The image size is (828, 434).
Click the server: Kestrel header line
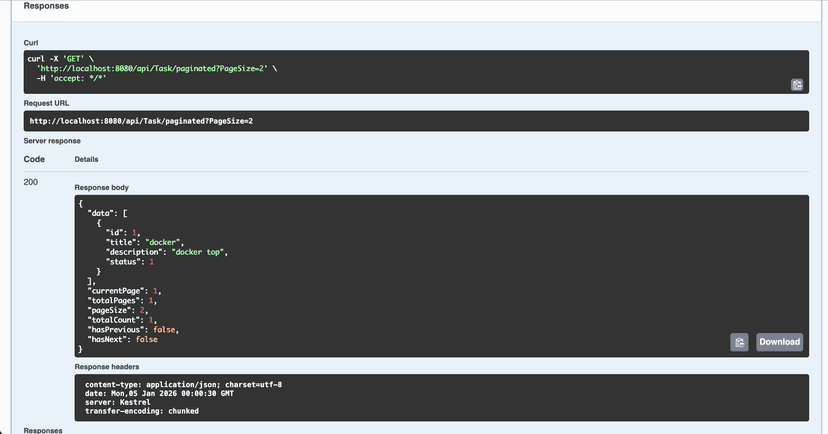[x=118, y=402]
